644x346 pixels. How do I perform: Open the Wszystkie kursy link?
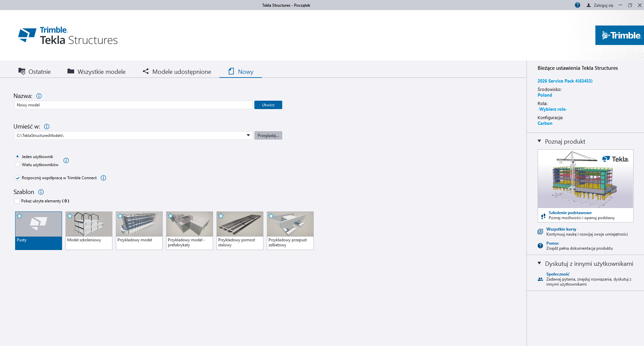(x=561, y=229)
